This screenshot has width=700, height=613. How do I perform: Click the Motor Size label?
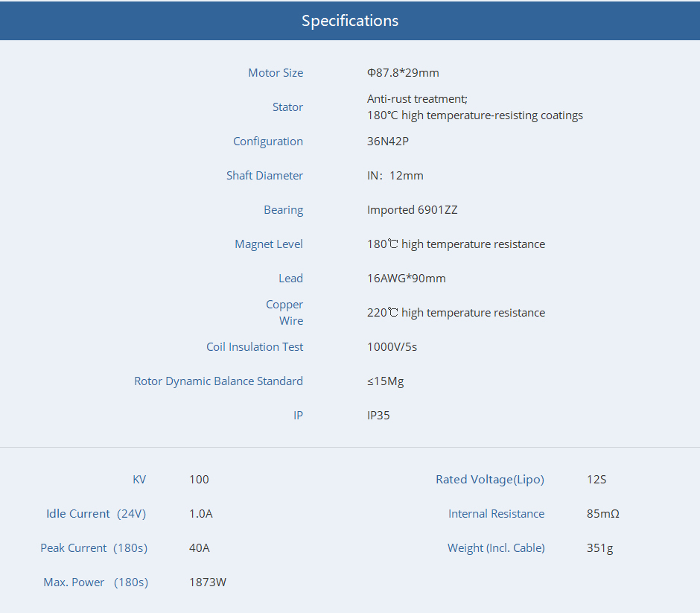(276, 73)
